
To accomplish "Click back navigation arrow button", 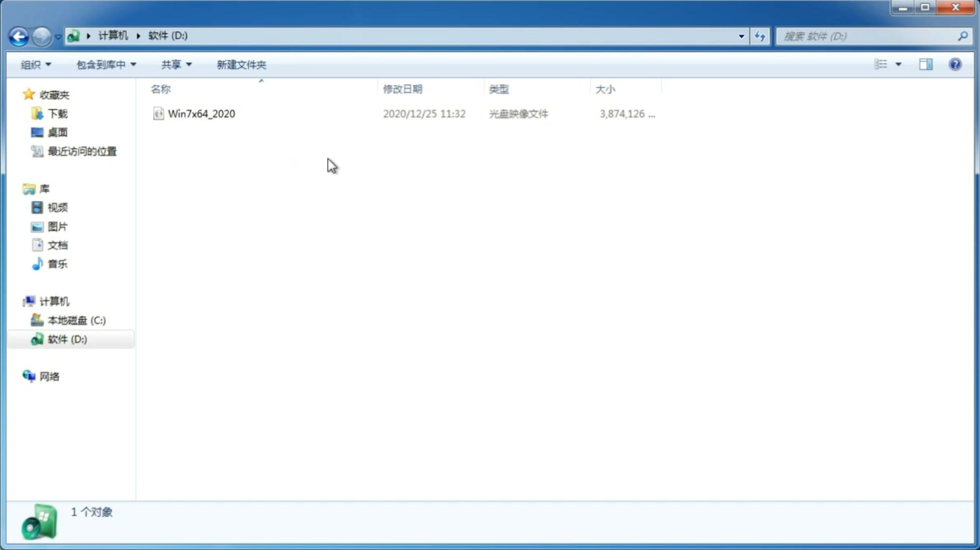I will point(18,36).
